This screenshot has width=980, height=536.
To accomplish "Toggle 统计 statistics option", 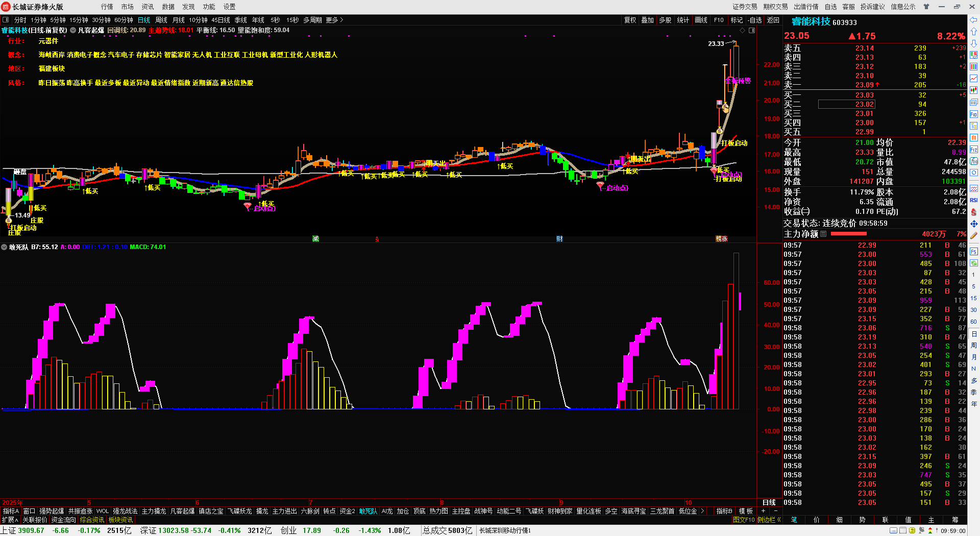I will tap(683, 20).
